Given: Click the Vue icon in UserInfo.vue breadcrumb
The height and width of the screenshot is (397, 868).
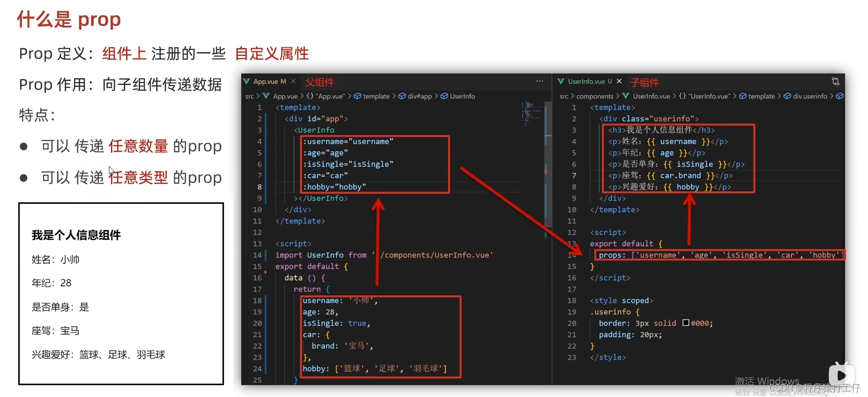Looking at the screenshot, I should (x=626, y=96).
